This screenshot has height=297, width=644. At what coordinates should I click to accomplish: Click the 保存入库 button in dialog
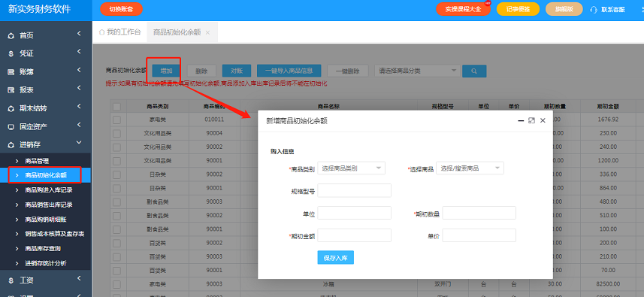336,258
